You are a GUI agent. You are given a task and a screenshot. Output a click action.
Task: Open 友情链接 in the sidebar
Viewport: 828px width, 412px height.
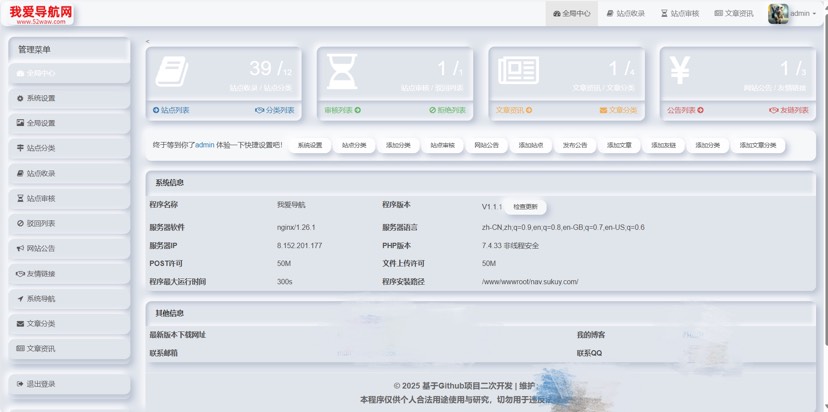coord(69,274)
